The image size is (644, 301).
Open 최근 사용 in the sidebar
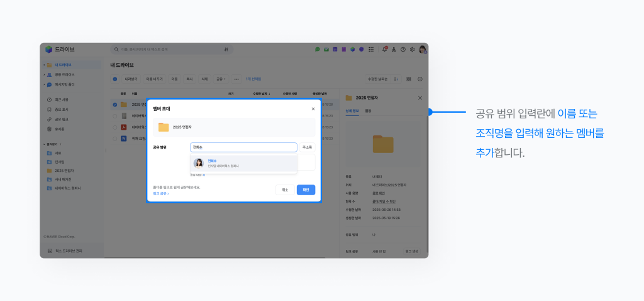(x=62, y=99)
